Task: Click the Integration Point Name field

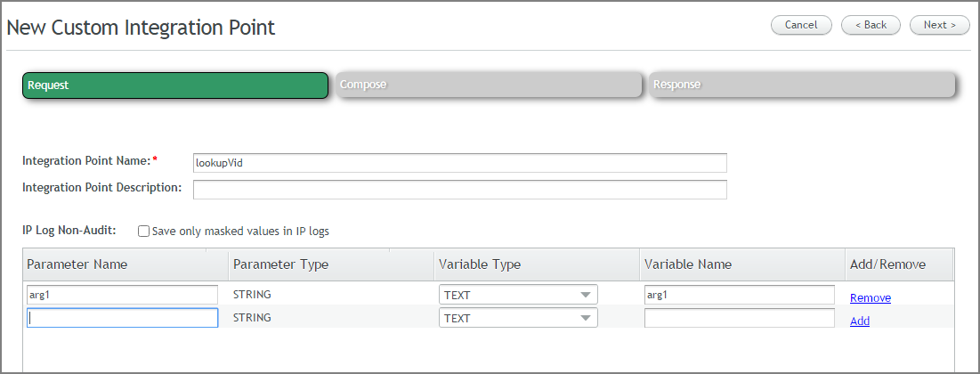Action: coord(460,163)
